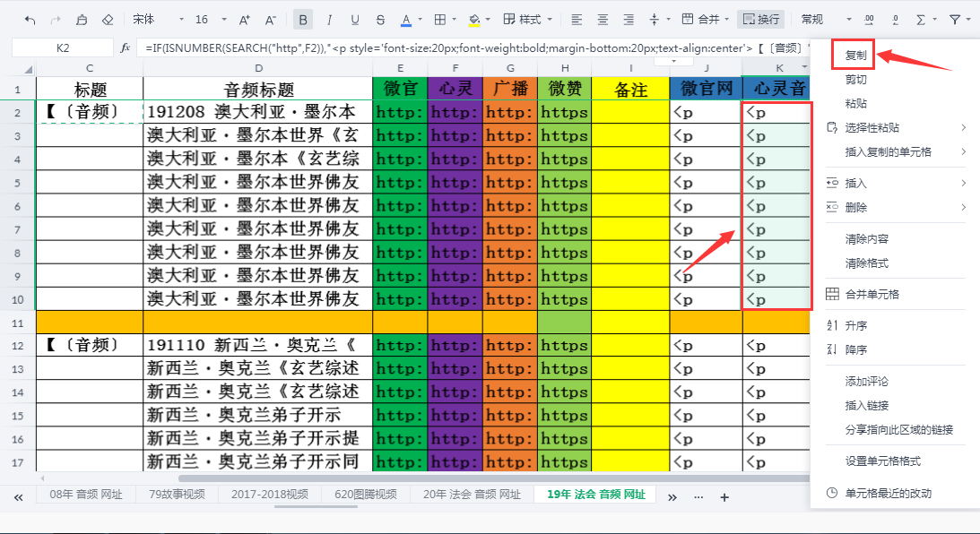The height and width of the screenshot is (534, 980).
Task: Choose 复制 from the context menu
Action: tap(855, 55)
